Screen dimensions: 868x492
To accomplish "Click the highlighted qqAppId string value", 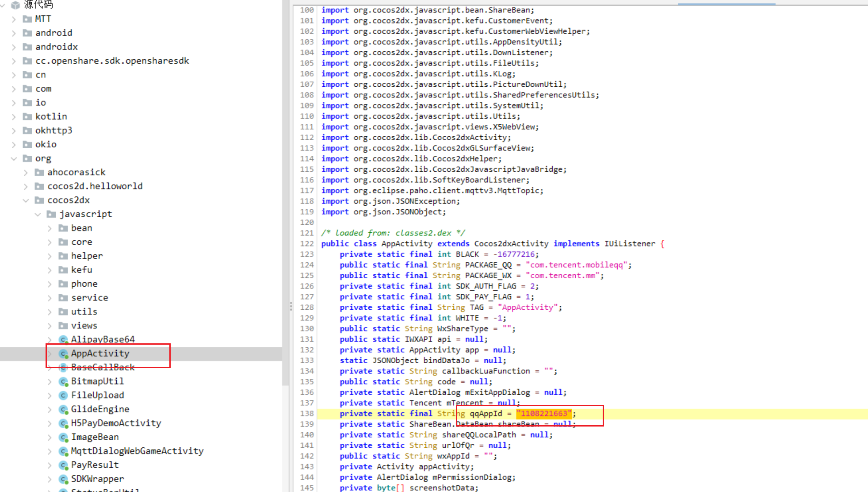I will click(x=544, y=414).
